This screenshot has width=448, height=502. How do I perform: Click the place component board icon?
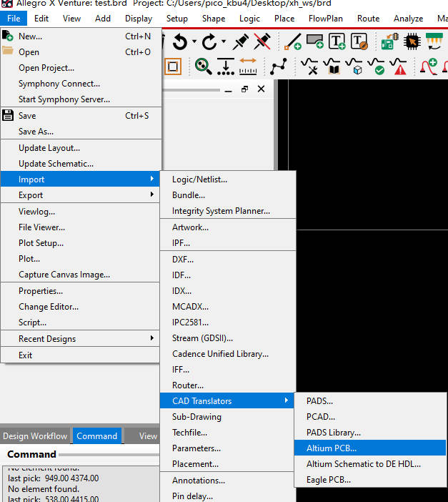pyautogui.click(x=389, y=41)
